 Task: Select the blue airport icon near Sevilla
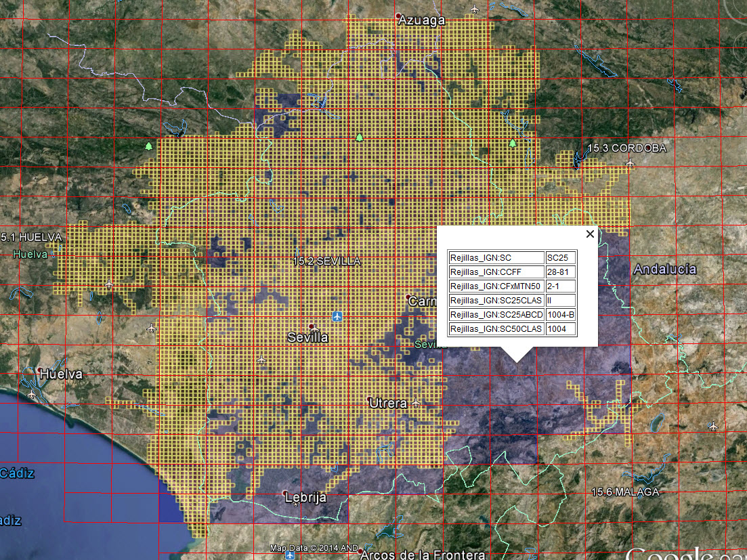coord(337,316)
